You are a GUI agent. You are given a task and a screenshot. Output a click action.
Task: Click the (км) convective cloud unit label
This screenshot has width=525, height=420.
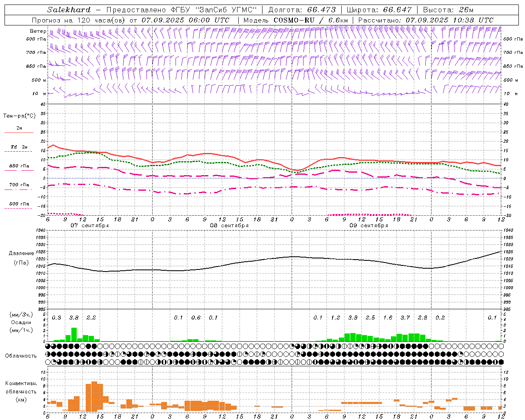21,399
